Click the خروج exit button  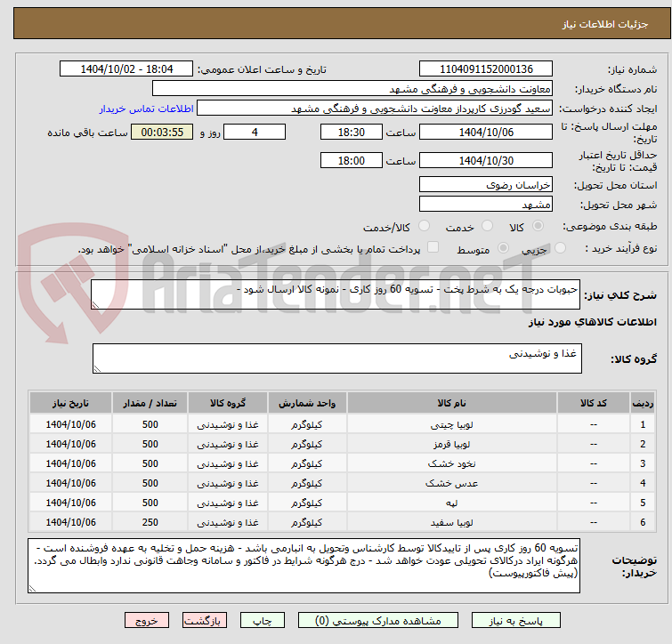[147, 621]
